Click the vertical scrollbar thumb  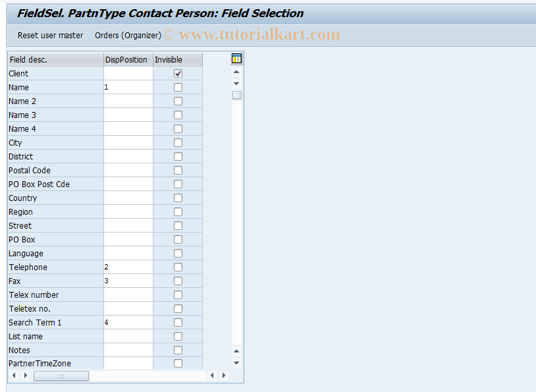(237, 95)
